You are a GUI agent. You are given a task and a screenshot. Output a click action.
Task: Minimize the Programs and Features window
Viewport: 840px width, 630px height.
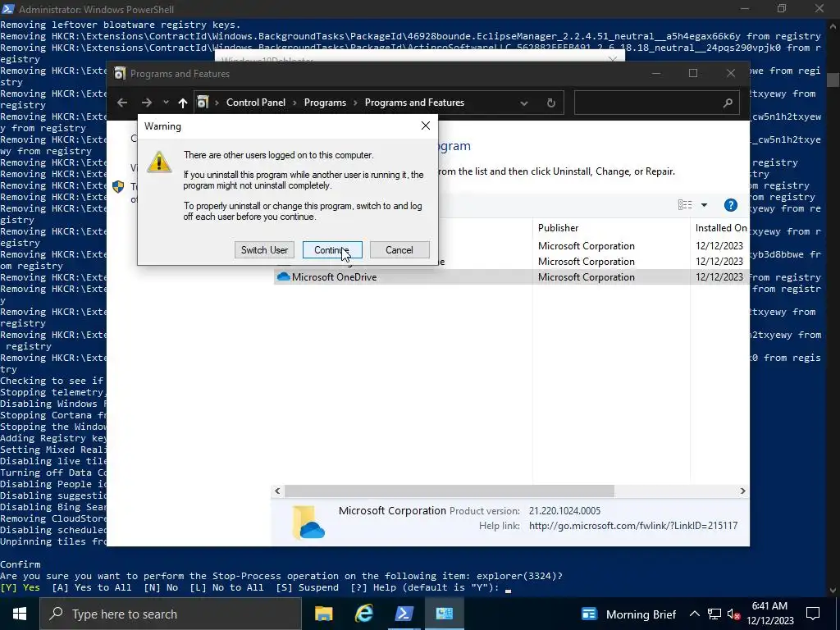click(655, 73)
